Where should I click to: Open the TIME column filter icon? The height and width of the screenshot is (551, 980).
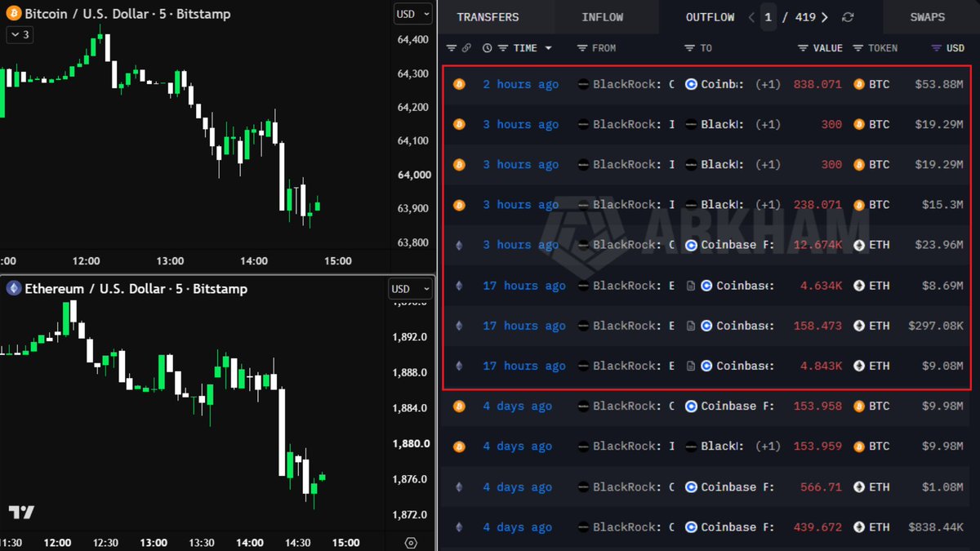503,48
